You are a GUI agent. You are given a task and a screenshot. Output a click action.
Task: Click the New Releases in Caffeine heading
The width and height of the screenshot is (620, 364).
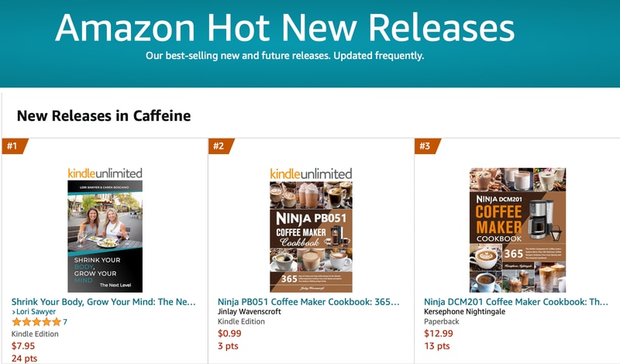104,116
